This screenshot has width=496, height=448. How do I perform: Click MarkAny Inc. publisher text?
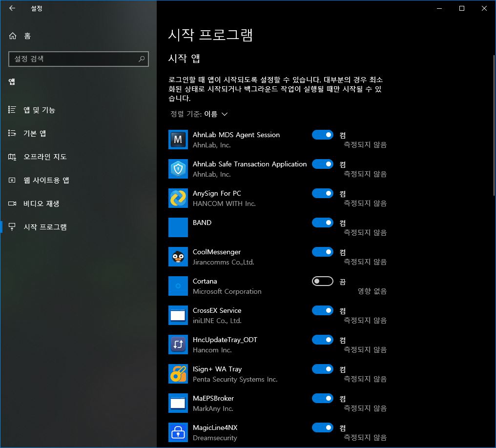(213, 408)
